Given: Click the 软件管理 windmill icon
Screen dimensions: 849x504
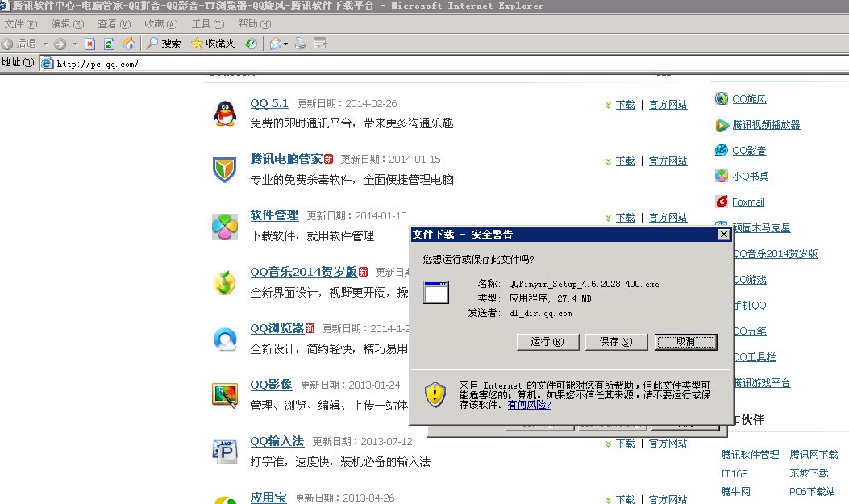Looking at the screenshot, I should pyautogui.click(x=224, y=227).
